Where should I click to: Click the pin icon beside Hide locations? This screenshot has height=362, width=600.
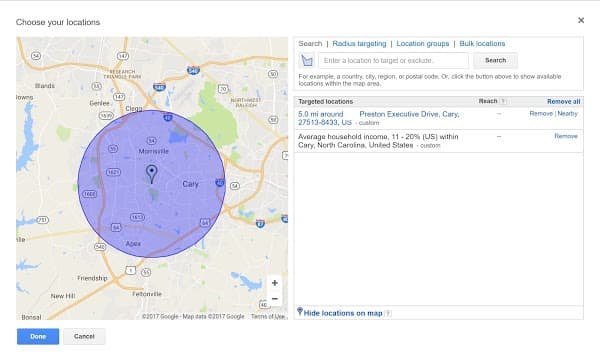(x=300, y=311)
